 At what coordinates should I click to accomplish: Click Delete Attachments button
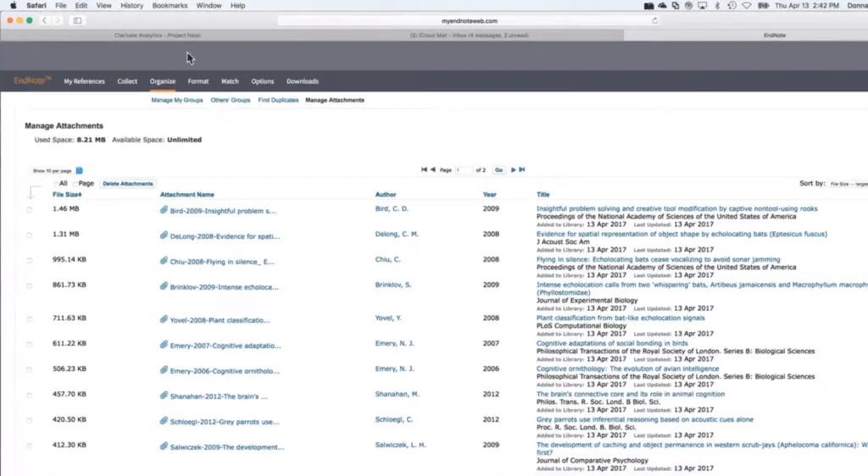[x=128, y=184]
